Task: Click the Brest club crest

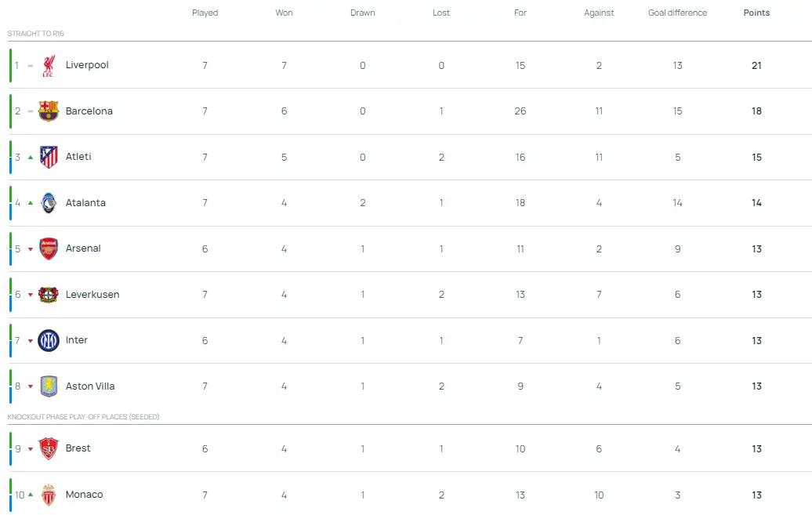Action: coord(49,448)
